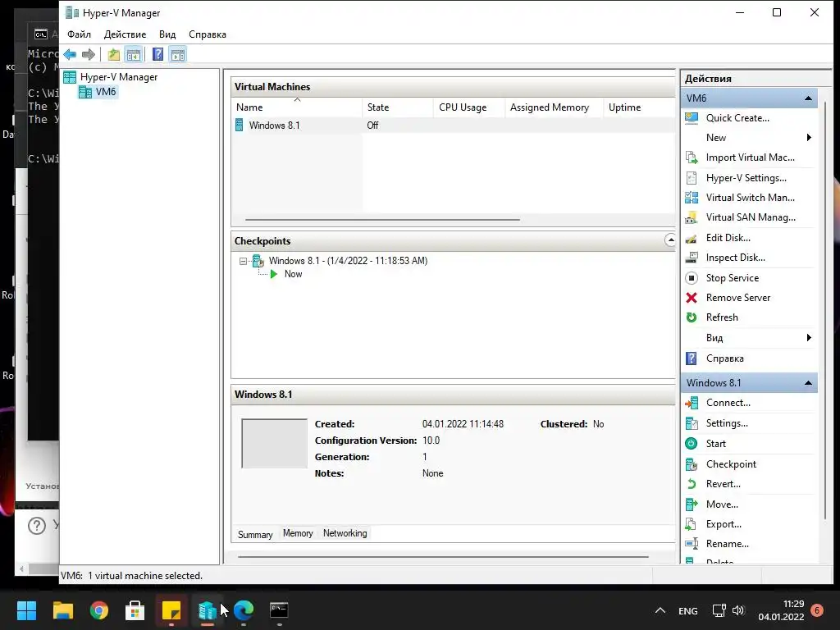Collapse the Windows 8.1 checkpoint tree node

[x=243, y=261]
